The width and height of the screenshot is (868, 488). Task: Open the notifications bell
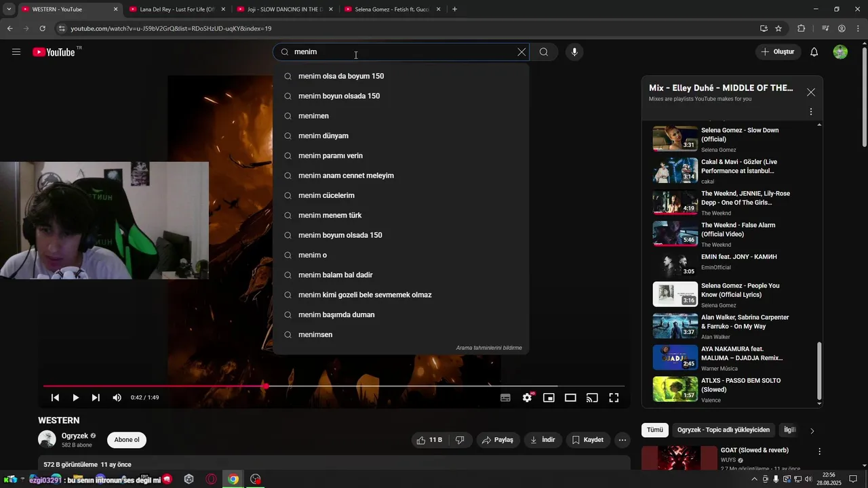click(814, 52)
